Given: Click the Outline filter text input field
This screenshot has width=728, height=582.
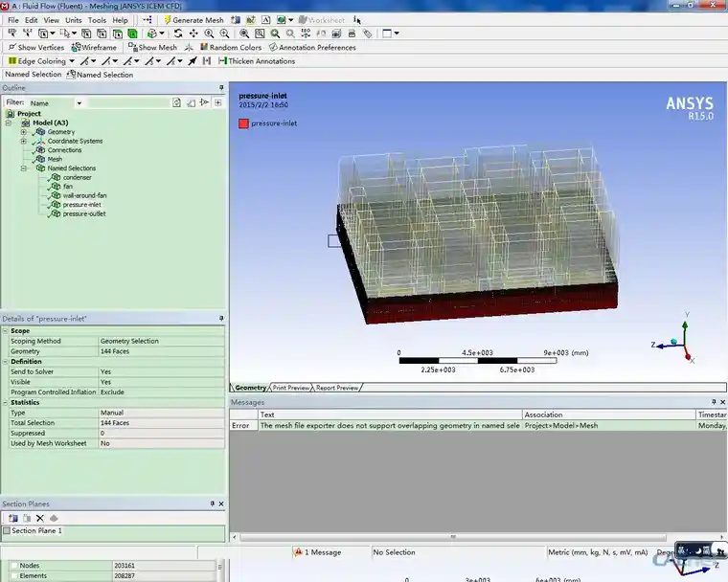Looking at the screenshot, I should pyautogui.click(x=129, y=103).
